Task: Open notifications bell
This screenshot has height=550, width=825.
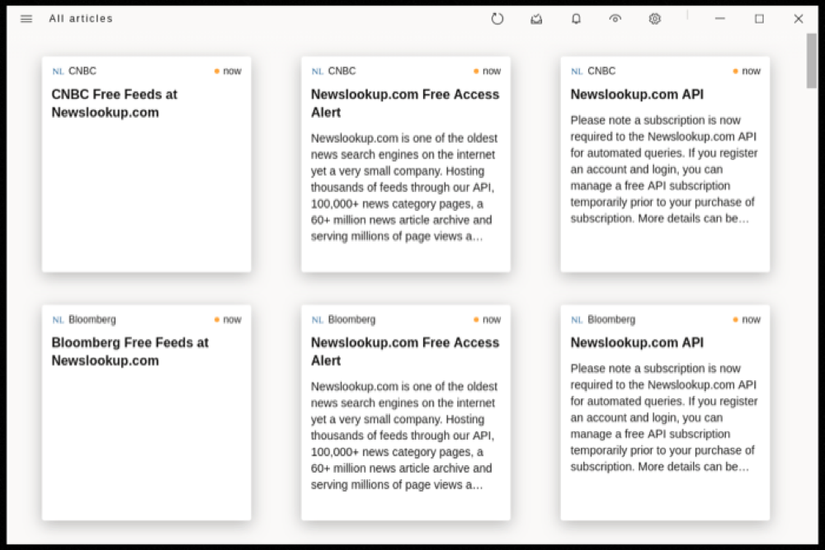Action: [x=576, y=19]
